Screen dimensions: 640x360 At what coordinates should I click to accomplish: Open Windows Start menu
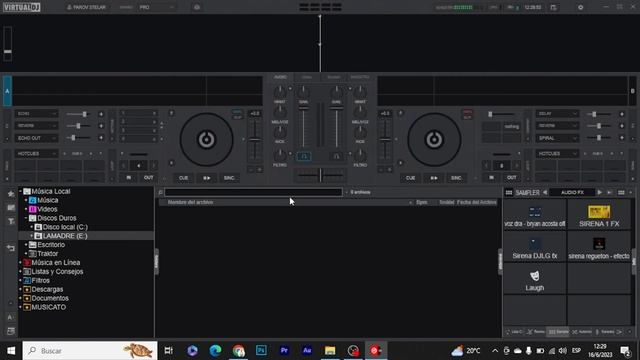(x=11, y=351)
